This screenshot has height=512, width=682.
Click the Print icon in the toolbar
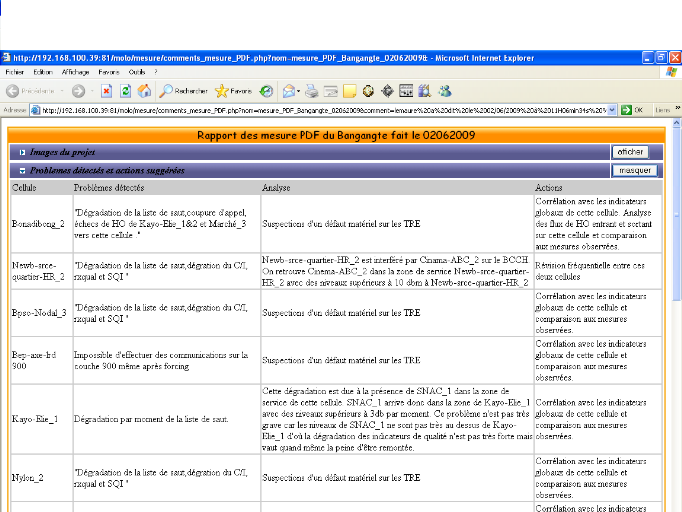pos(311,90)
